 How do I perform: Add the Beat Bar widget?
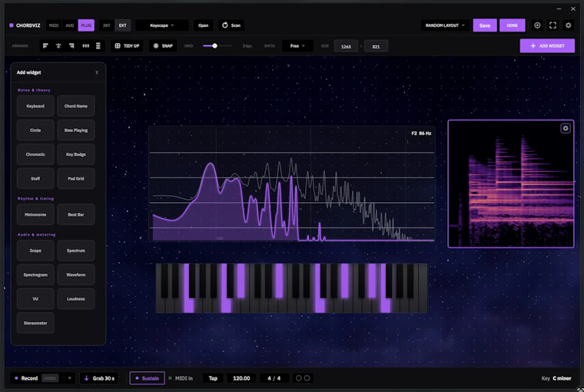point(76,214)
